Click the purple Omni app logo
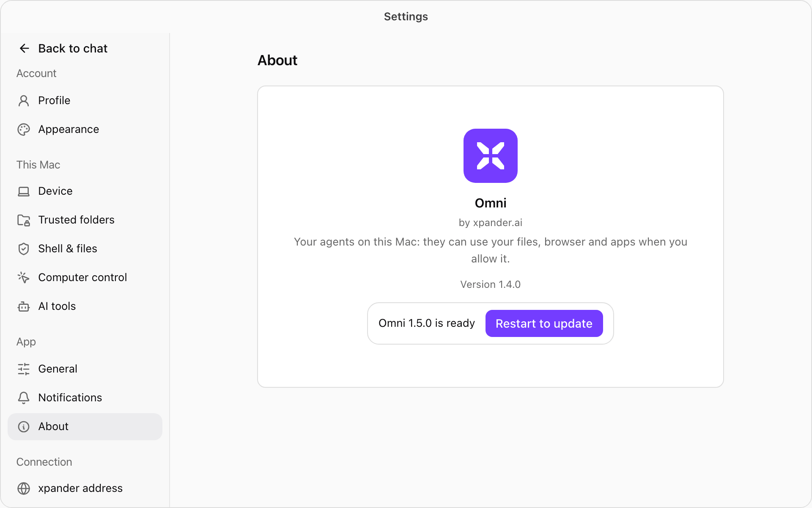 coord(491,156)
